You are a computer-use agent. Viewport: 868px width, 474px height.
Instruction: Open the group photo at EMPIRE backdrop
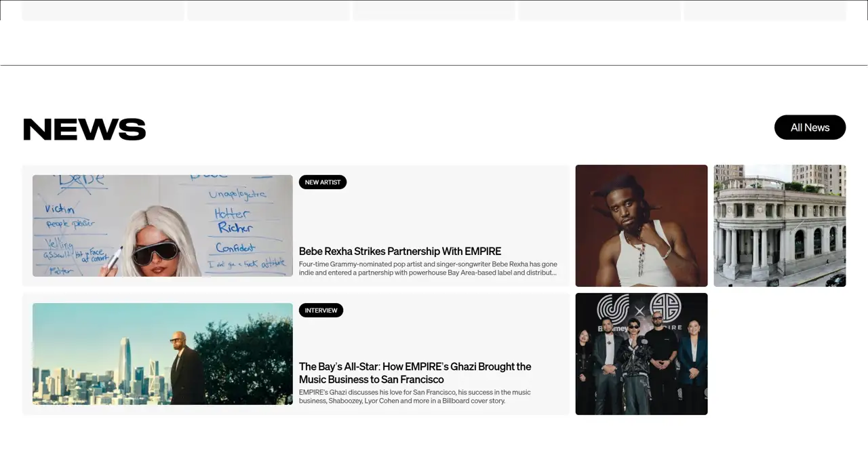coord(641,354)
